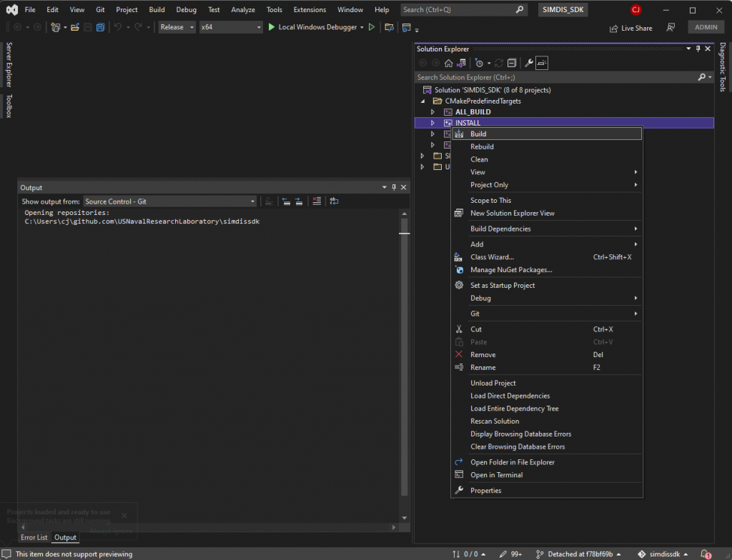Select Build in the context menu
Screen dimensions: 732x560
[x=547, y=134]
